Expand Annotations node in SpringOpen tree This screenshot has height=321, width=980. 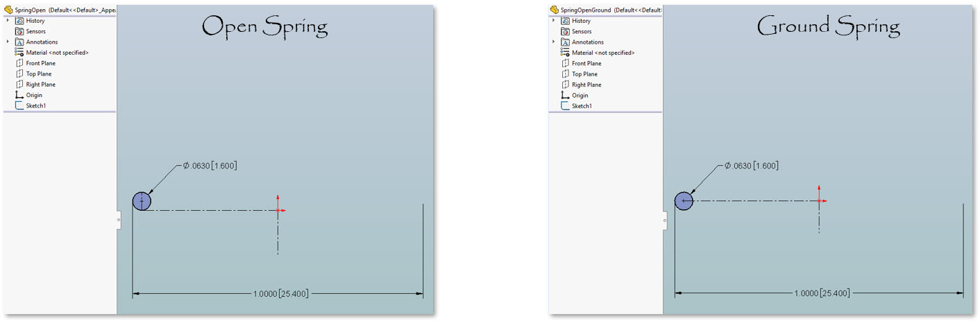(8, 42)
